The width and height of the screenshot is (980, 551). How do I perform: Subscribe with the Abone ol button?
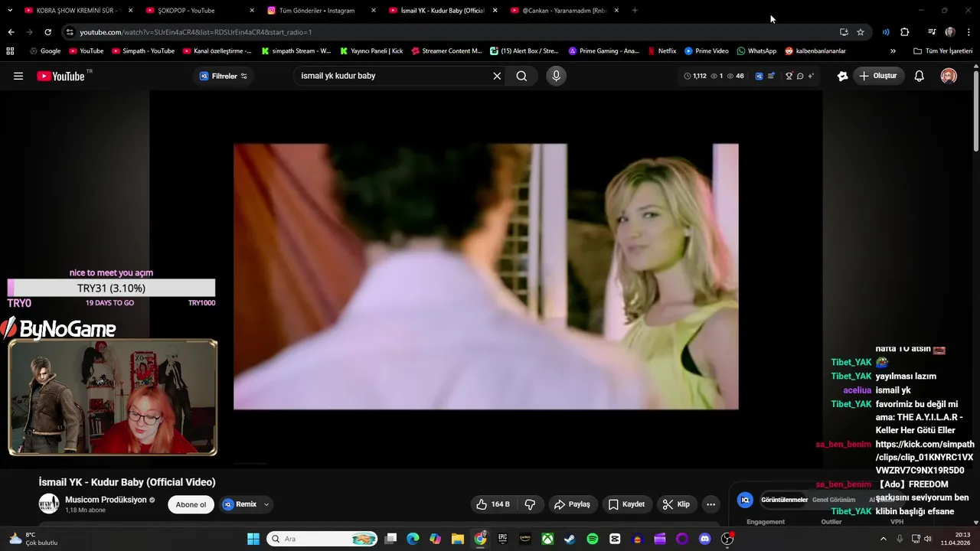pyautogui.click(x=191, y=504)
